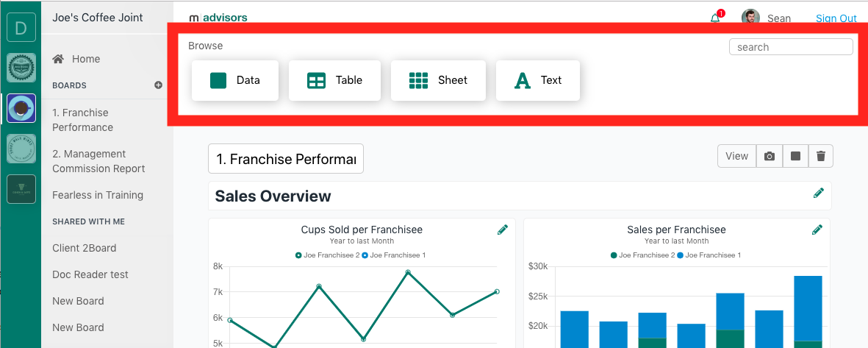Image resolution: width=868 pixels, height=348 pixels.
Task: Focus the search input field
Action: (791, 47)
